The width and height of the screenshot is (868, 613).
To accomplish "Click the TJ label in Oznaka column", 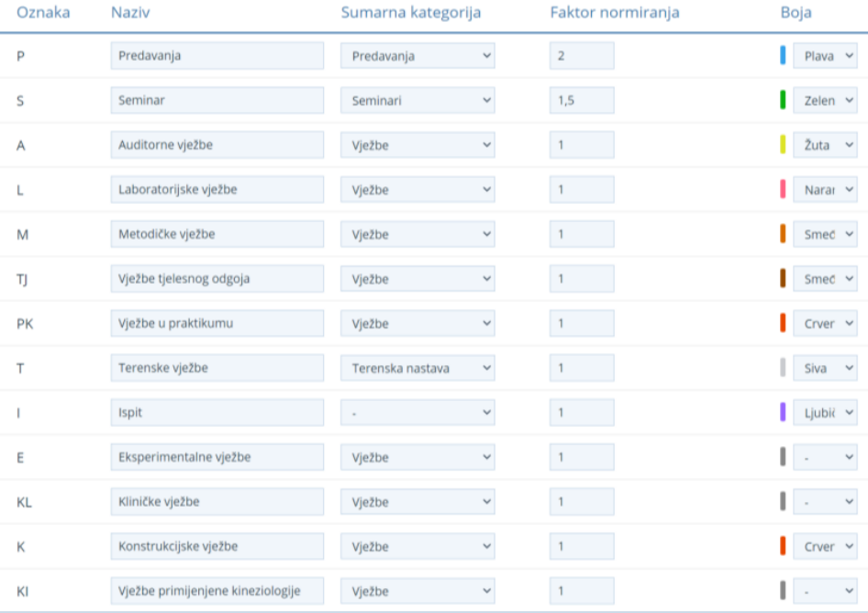I will click(22, 279).
